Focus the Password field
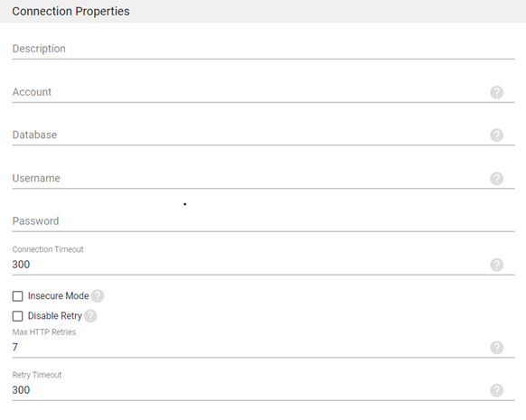Image resolution: width=526 pixels, height=420 pixels. [x=263, y=221]
